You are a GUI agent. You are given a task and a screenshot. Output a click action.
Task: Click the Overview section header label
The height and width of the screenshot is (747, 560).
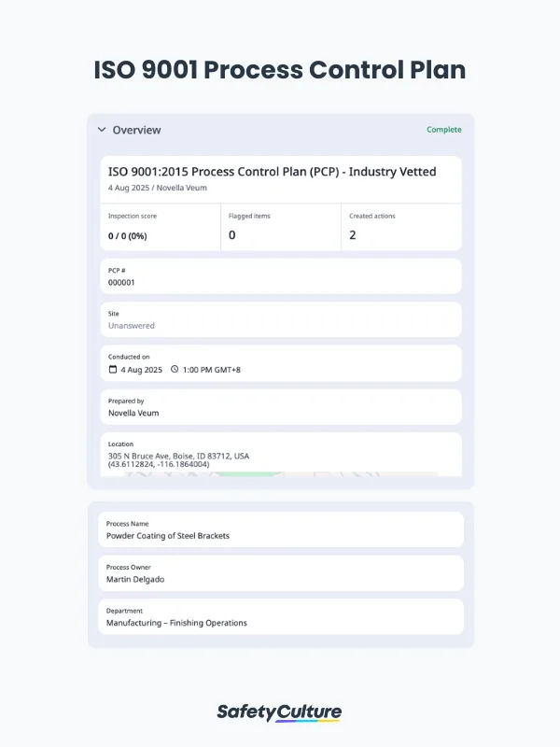coord(136,130)
